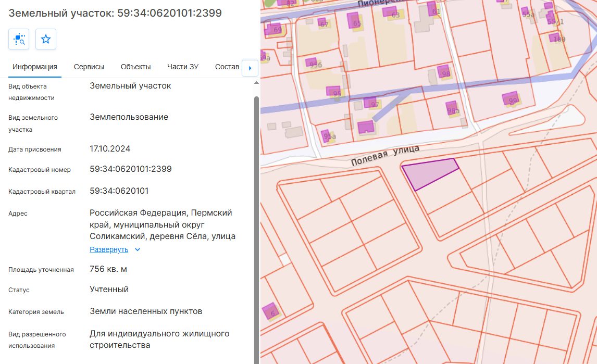
Task: Click the Категория земель label
Action: click(36, 312)
